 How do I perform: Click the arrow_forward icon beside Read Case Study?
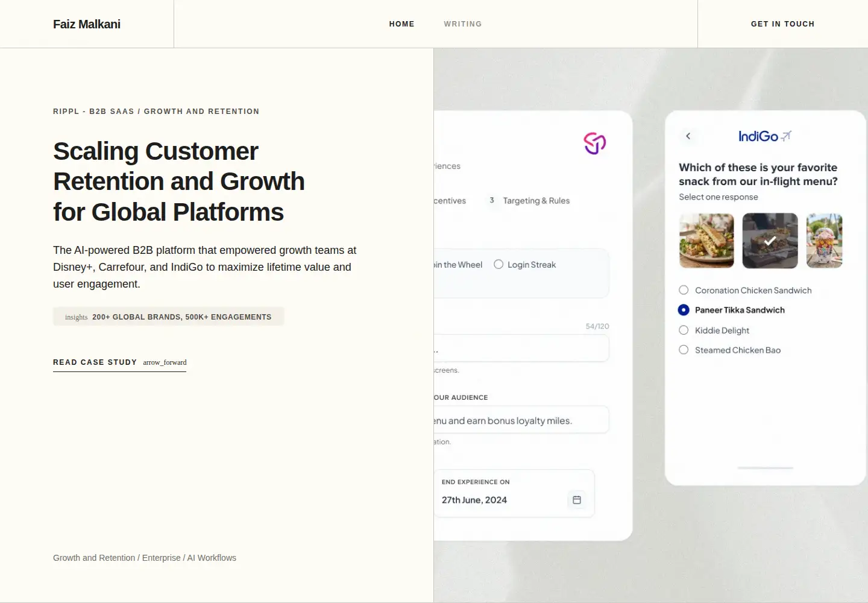(165, 362)
